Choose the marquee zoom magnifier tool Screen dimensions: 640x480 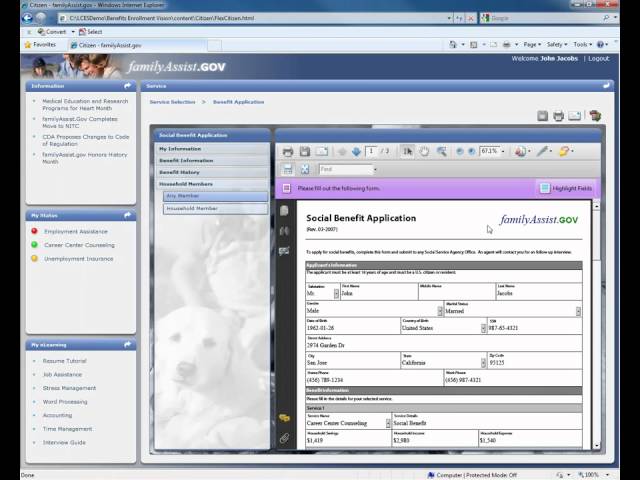[x=441, y=151]
